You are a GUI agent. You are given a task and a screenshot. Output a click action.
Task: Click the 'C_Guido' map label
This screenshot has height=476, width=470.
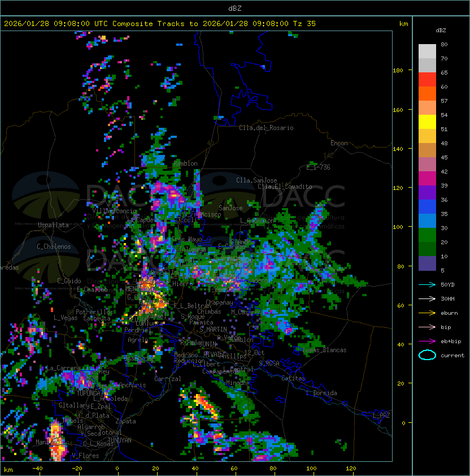[69, 281]
